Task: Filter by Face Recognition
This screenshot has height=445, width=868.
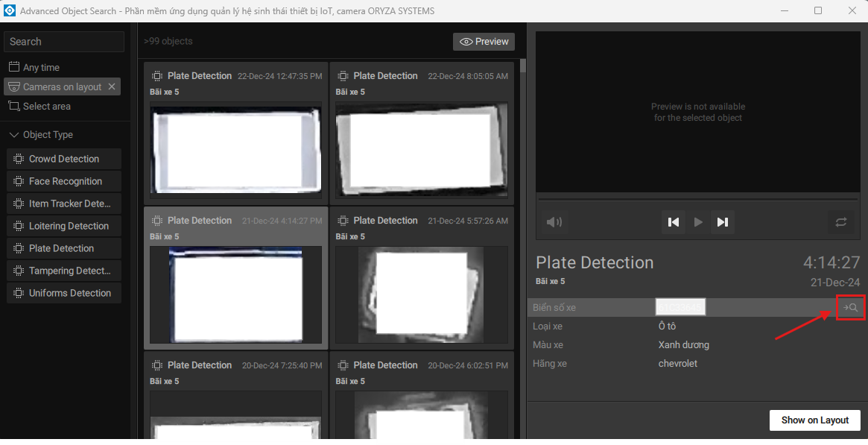Action: (x=63, y=181)
